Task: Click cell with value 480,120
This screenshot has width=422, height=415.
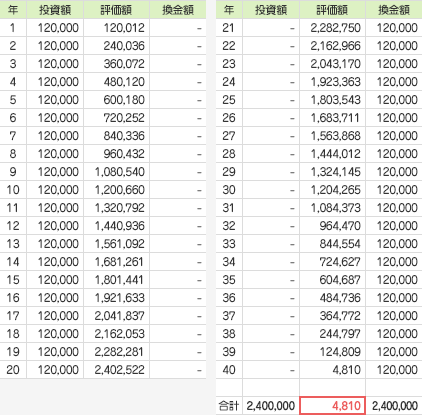Action: pos(117,82)
